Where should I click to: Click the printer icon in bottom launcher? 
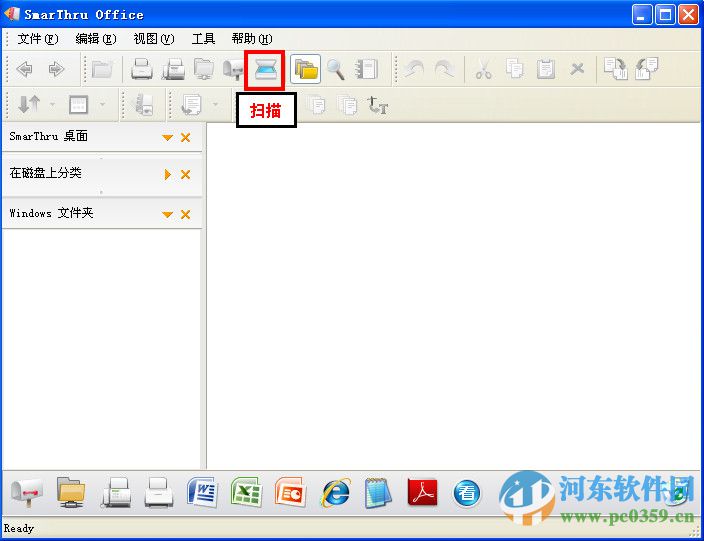[x=159, y=493]
